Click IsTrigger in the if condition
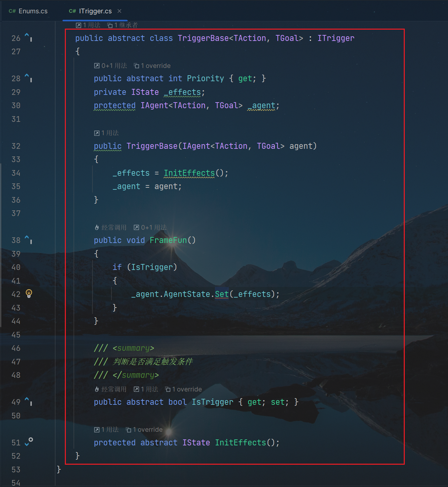Screen dimensions: 448x487 tap(152, 267)
